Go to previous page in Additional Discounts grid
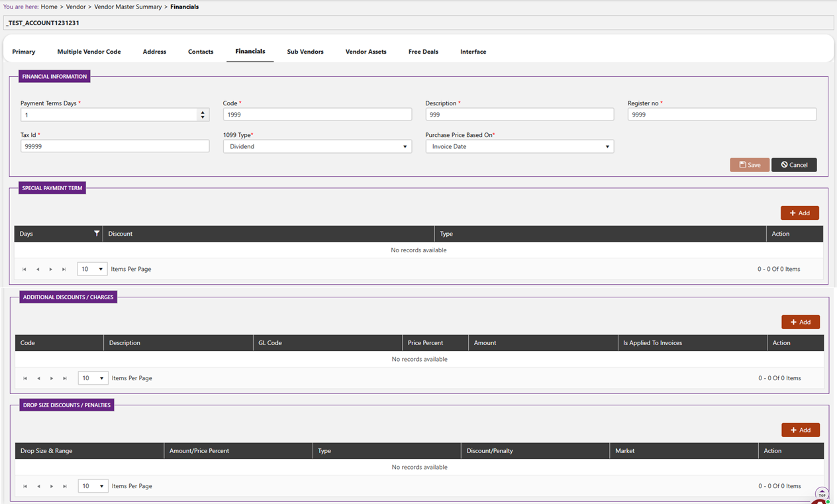The image size is (837, 504). point(38,378)
